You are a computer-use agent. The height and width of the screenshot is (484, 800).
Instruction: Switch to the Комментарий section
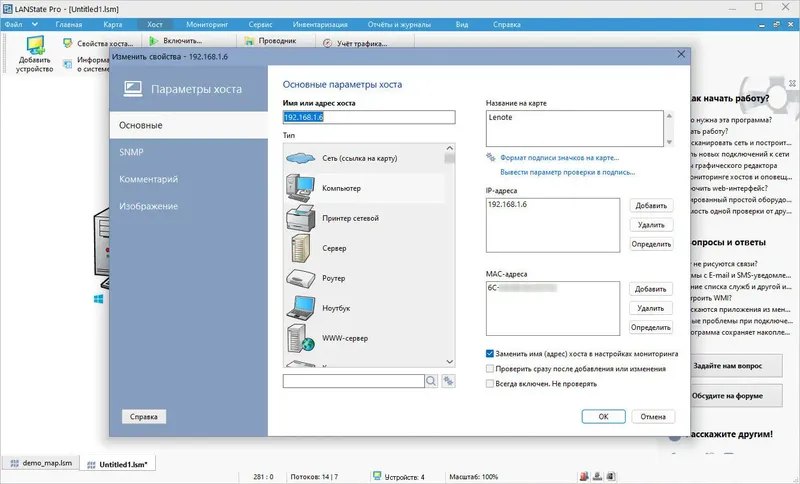click(x=189, y=179)
